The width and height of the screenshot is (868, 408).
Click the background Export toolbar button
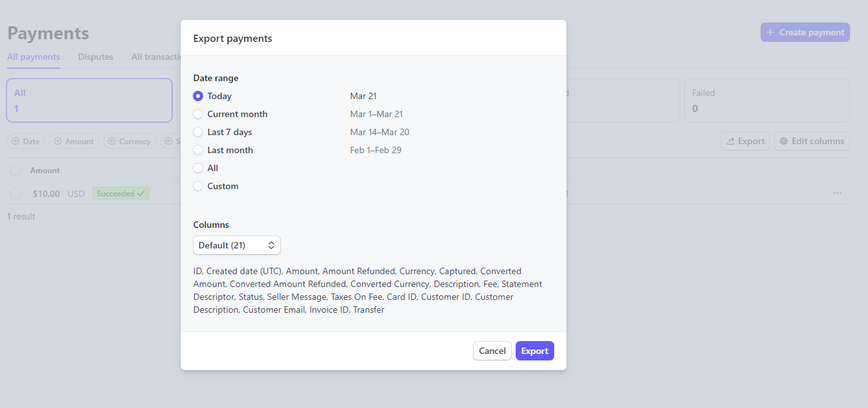click(745, 141)
